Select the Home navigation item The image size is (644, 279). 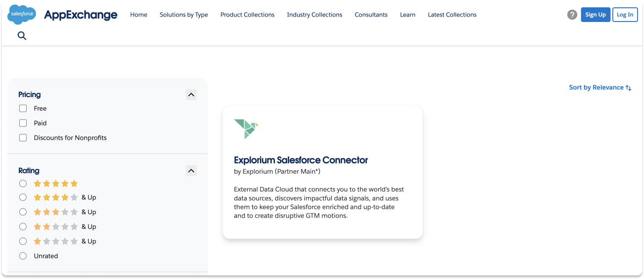click(138, 14)
